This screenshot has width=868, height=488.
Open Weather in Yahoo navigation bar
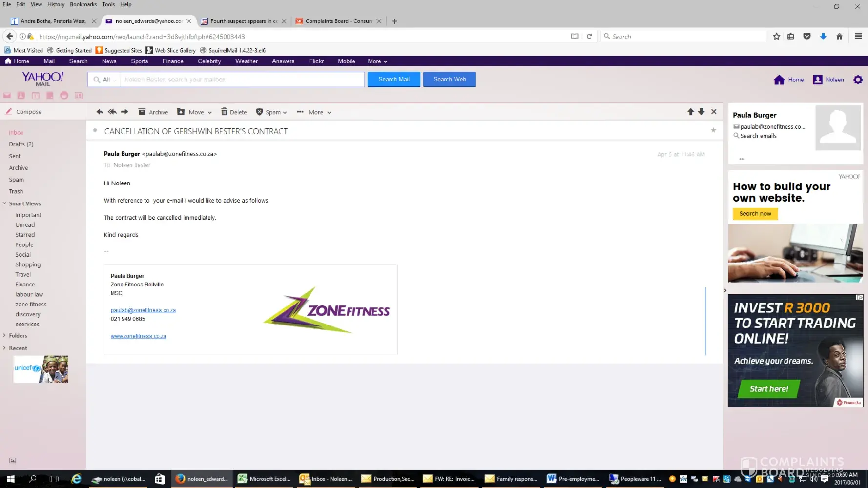246,61
